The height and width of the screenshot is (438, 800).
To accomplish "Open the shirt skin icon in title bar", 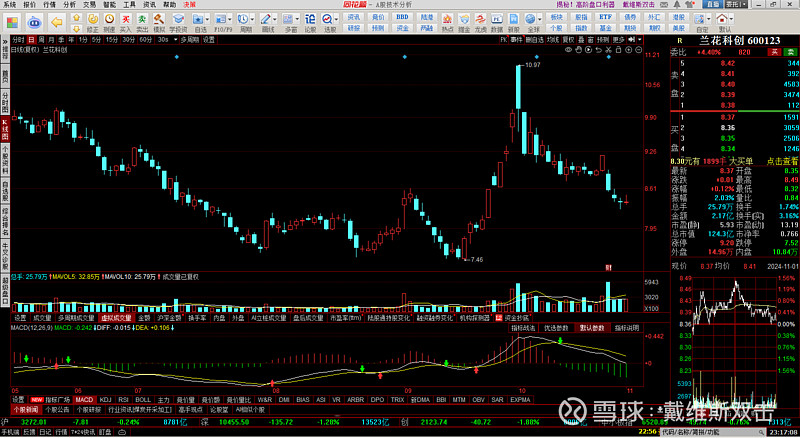I will coord(689,4).
